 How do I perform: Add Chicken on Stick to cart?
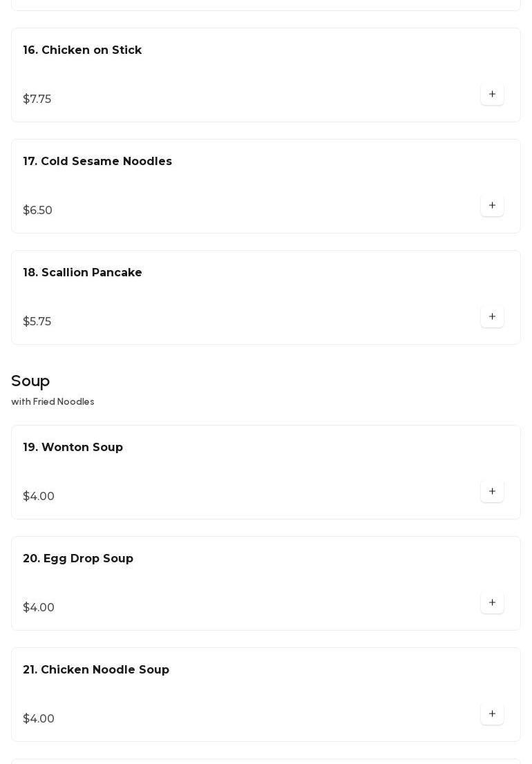pyautogui.click(x=492, y=95)
